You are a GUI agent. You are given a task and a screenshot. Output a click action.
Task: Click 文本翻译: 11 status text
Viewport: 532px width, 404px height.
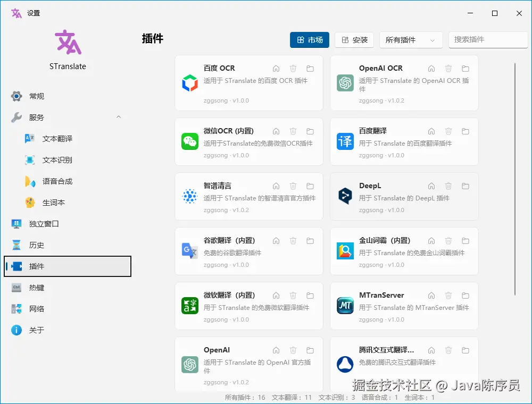click(292, 397)
